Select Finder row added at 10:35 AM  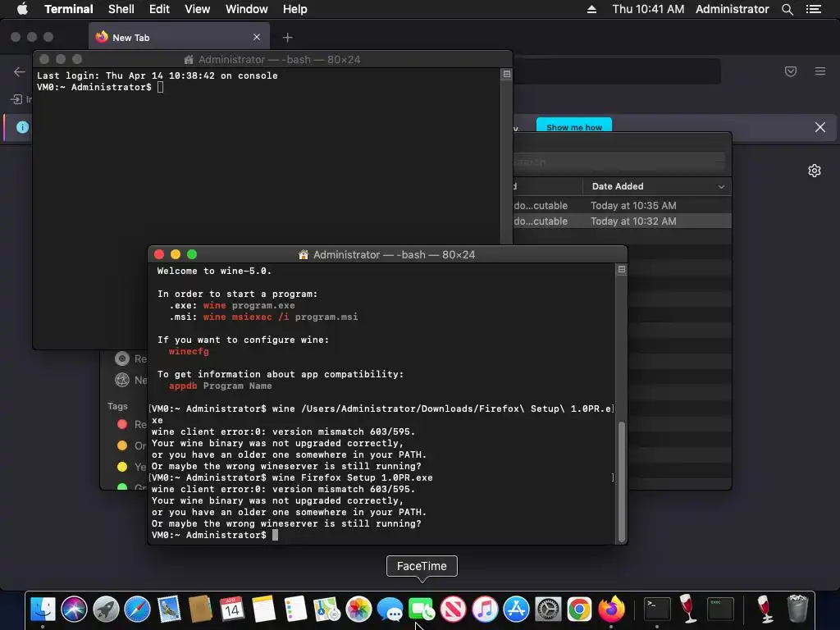(622, 206)
